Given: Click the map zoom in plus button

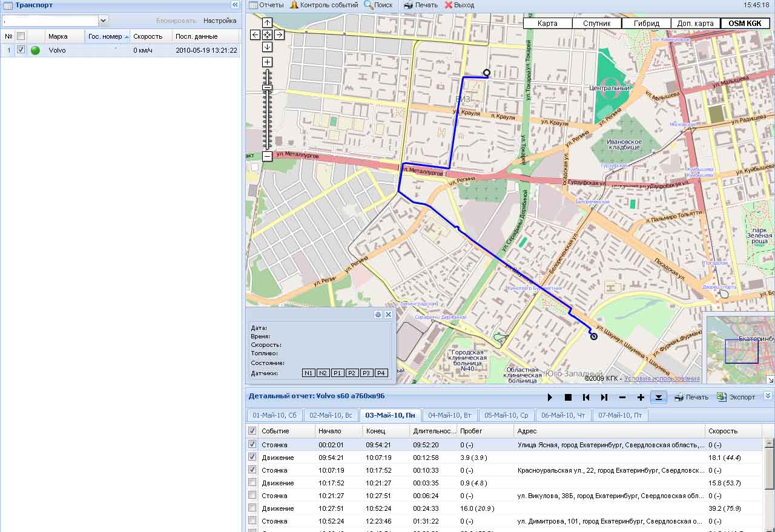Looking at the screenshot, I should pyautogui.click(x=267, y=62).
